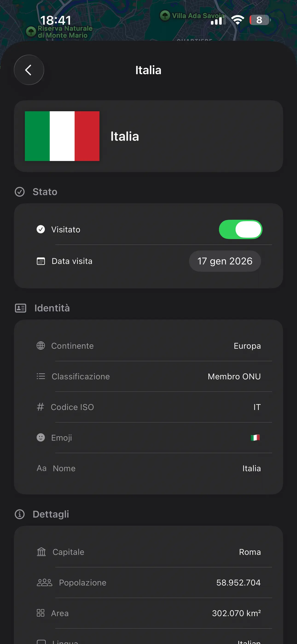Image resolution: width=297 pixels, height=644 pixels.
Task: Tap the calendar icon beside Data visita
Action: pyautogui.click(x=41, y=261)
